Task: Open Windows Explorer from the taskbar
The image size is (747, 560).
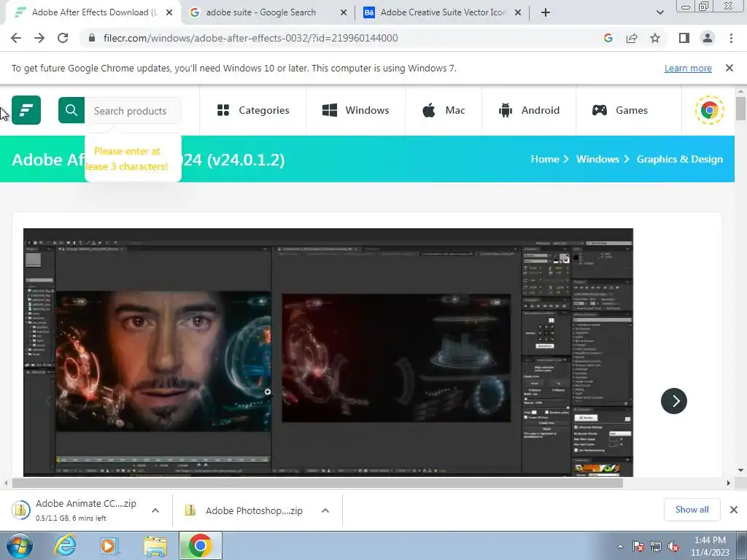Action: point(155,545)
